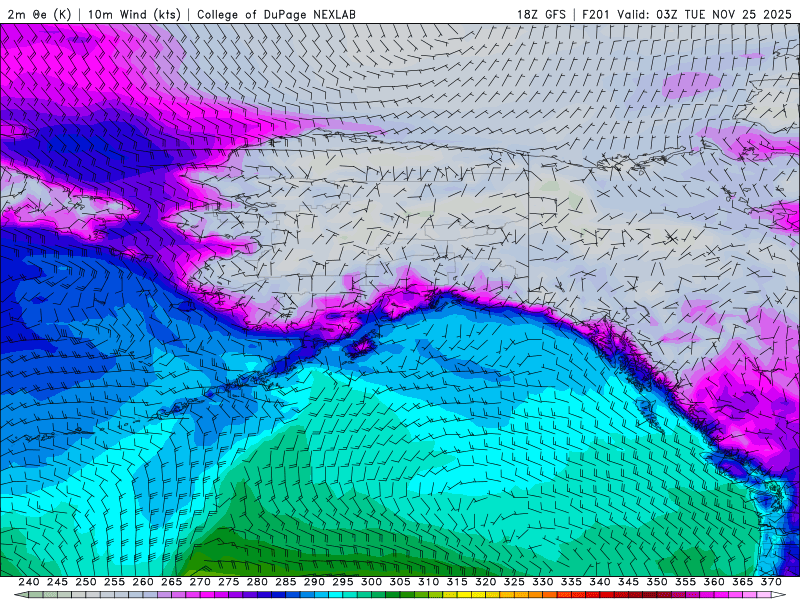Viewport: 800px width, 600px height.
Task: Click the 370 value on the color scale
Action: pos(771,582)
